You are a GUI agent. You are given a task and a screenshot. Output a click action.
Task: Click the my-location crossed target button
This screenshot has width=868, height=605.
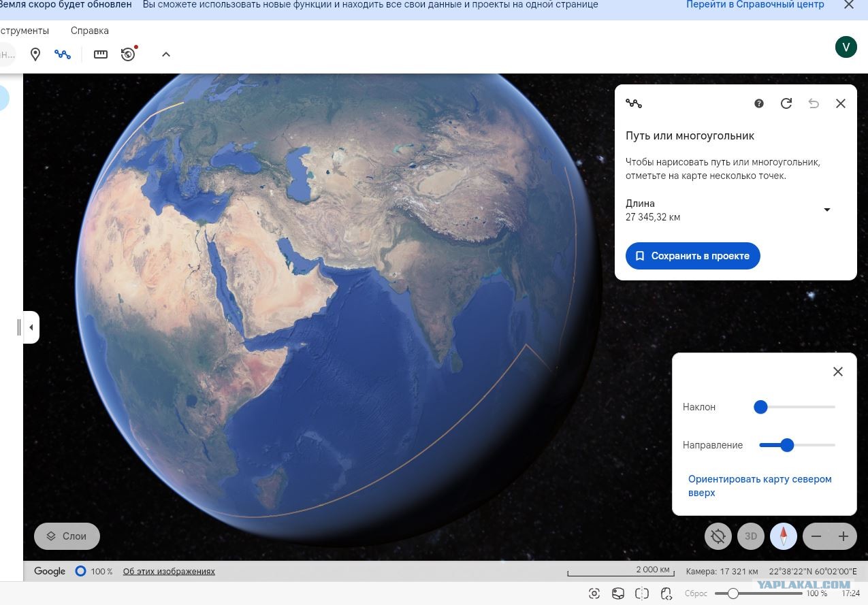(718, 536)
